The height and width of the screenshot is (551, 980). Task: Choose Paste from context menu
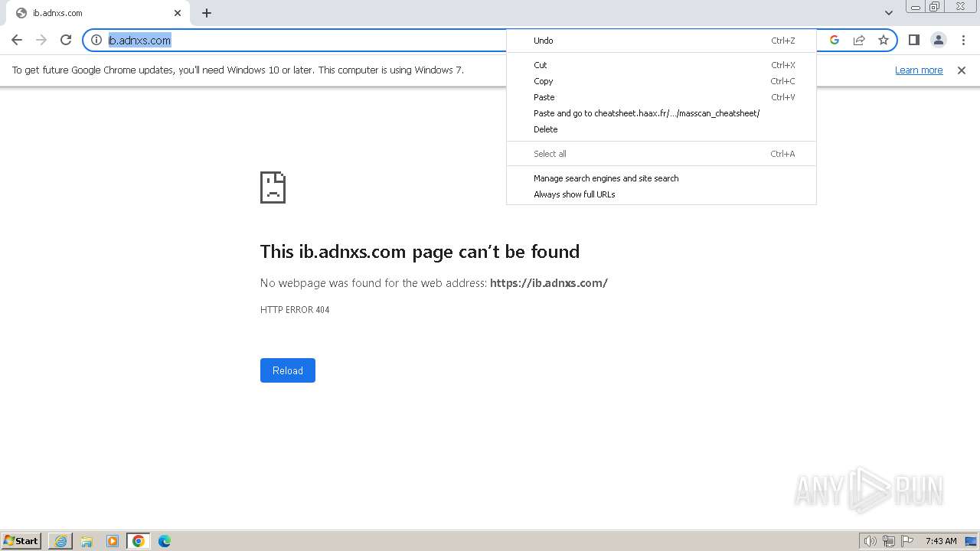click(661, 97)
